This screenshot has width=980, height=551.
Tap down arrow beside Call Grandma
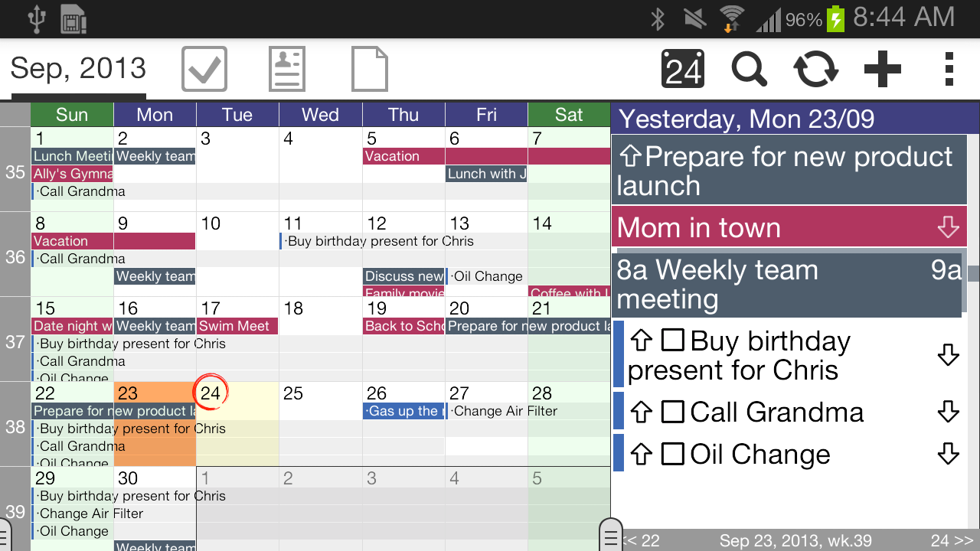click(948, 412)
